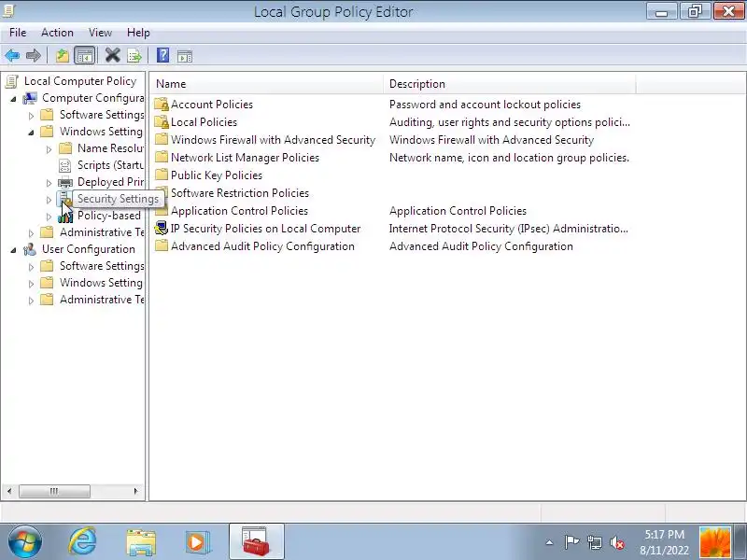Viewport: 747px width, 560px height.
Task: Expand the Deployed Printers node
Action: click(49, 182)
